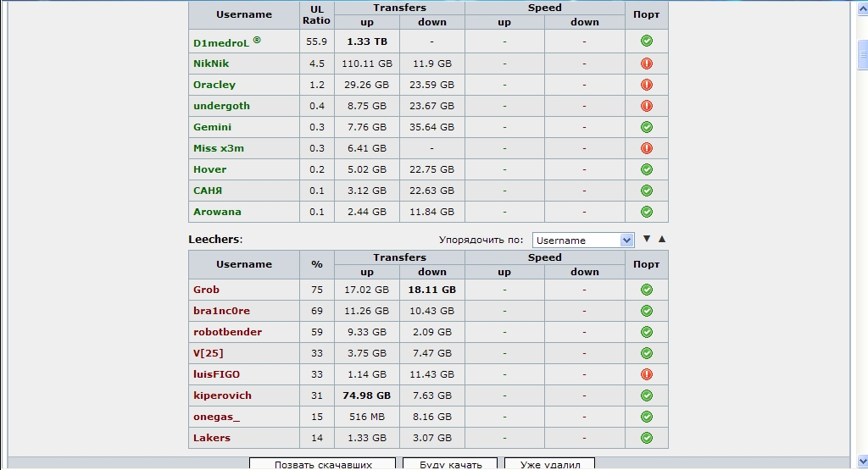Open leecher kiperovich's profile

[x=222, y=395]
